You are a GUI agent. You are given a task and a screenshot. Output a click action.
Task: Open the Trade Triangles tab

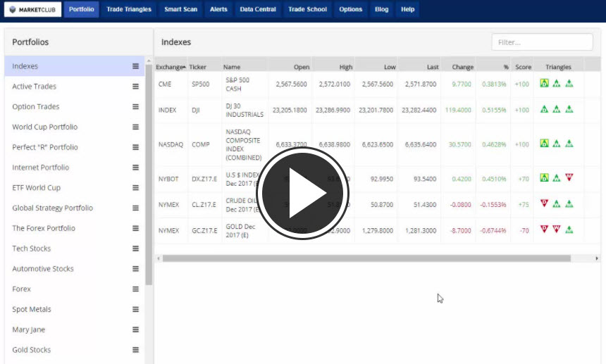pyautogui.click(x=129, y=9)
